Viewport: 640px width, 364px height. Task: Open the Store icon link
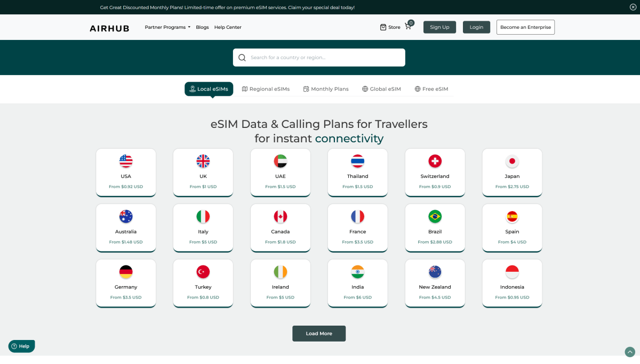click(383, 27)
